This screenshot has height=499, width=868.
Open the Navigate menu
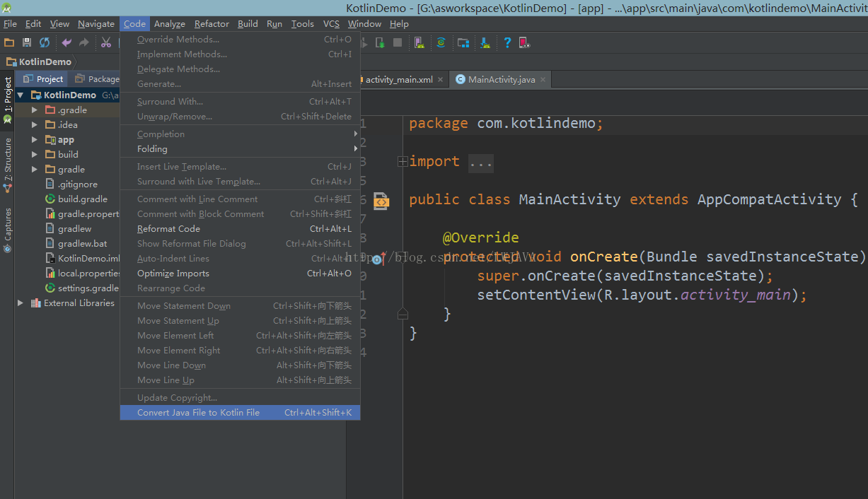[96, 23]
